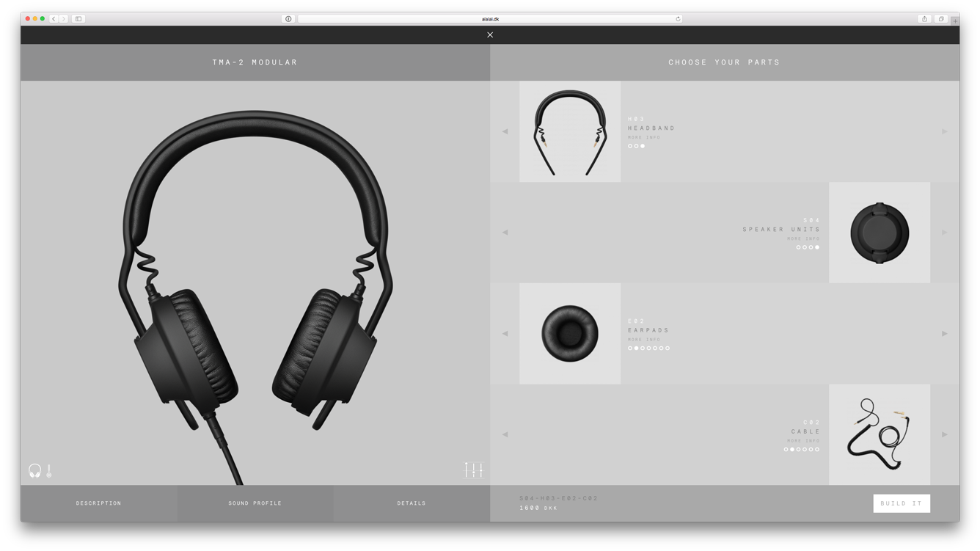Select the last cable option dot
This screenshot has width=980, height=551.
tap(817, 449)
